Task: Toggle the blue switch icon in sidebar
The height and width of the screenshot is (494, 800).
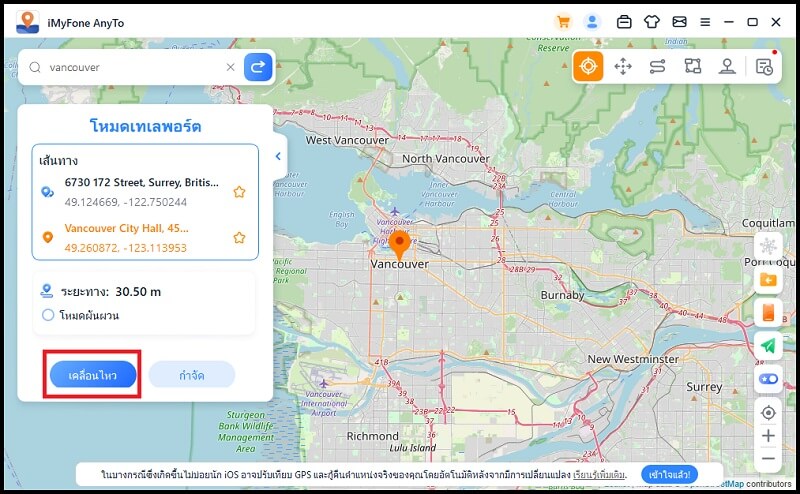Action: tap(768, 379)
